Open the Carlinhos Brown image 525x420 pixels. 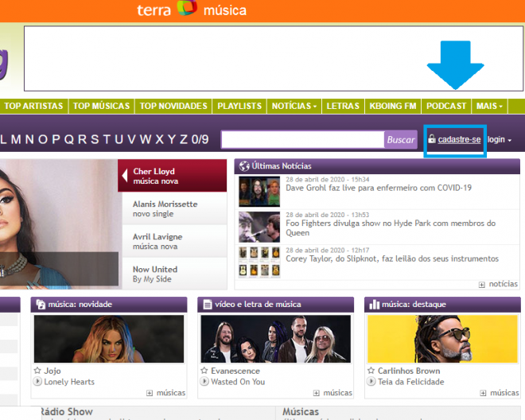[x=442, y=339]
